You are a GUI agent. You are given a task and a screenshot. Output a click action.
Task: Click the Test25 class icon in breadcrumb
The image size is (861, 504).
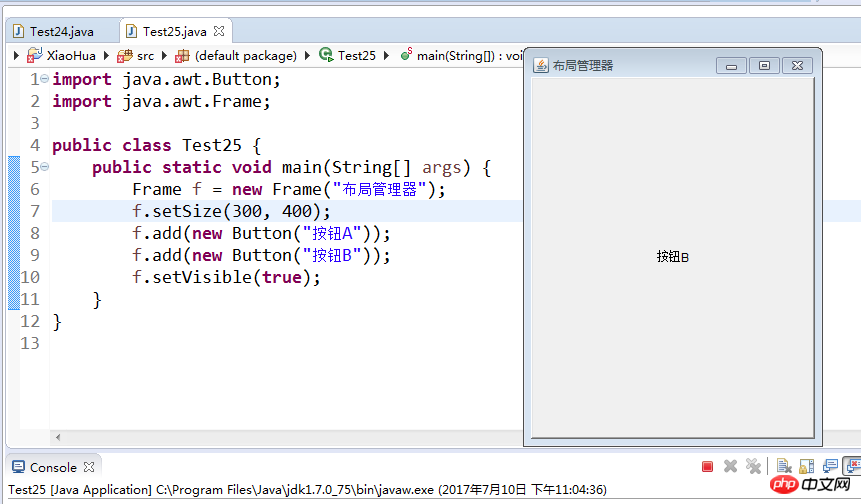326,55
